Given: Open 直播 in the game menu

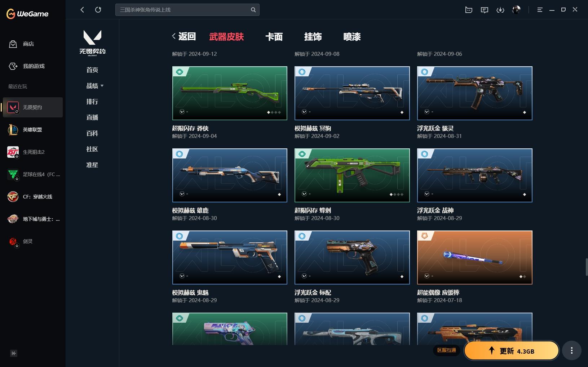Looking at the screenshot, I should [92, 117].
